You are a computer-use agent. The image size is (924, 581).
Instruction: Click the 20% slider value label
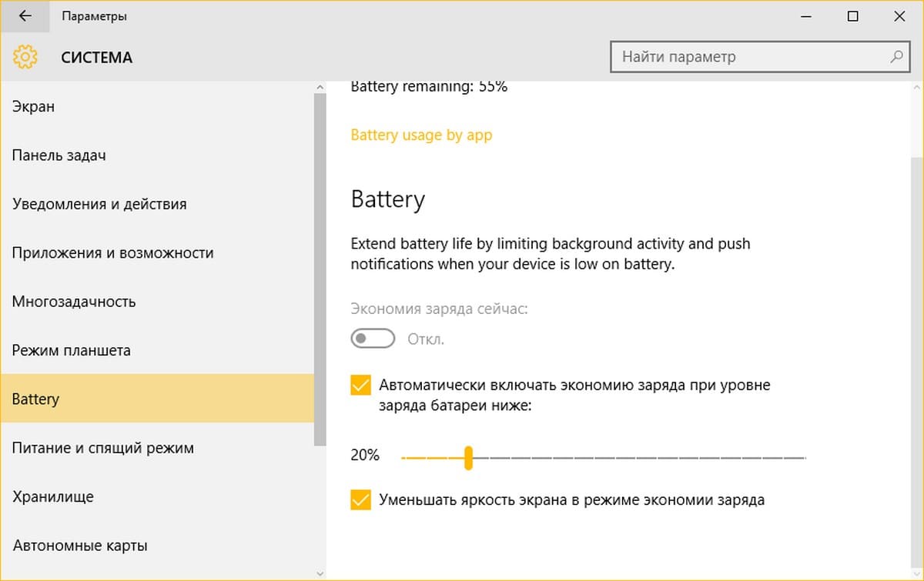click(365, 456)
